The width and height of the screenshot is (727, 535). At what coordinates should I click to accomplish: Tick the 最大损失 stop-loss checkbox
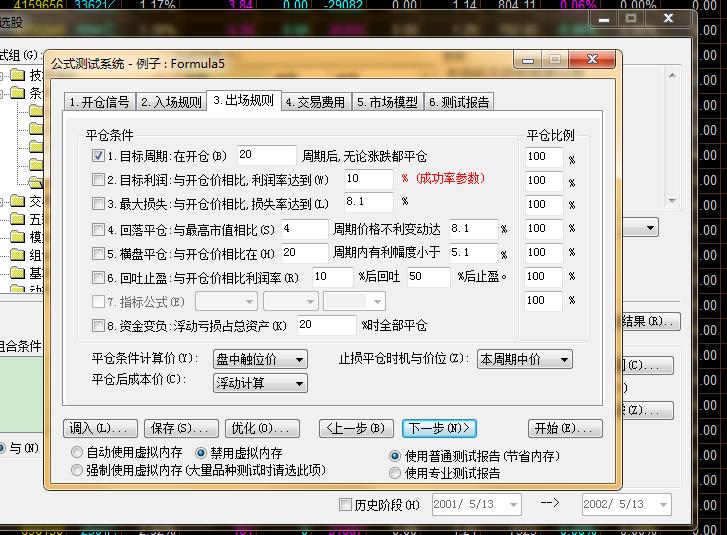[98, 204]
